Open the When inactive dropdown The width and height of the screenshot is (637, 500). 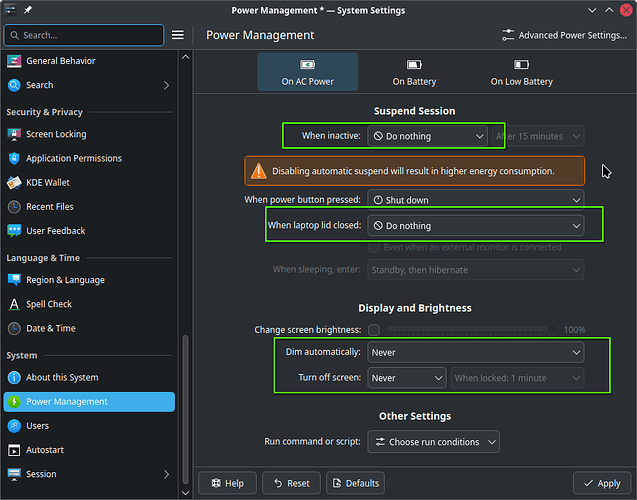coord(428,136)
